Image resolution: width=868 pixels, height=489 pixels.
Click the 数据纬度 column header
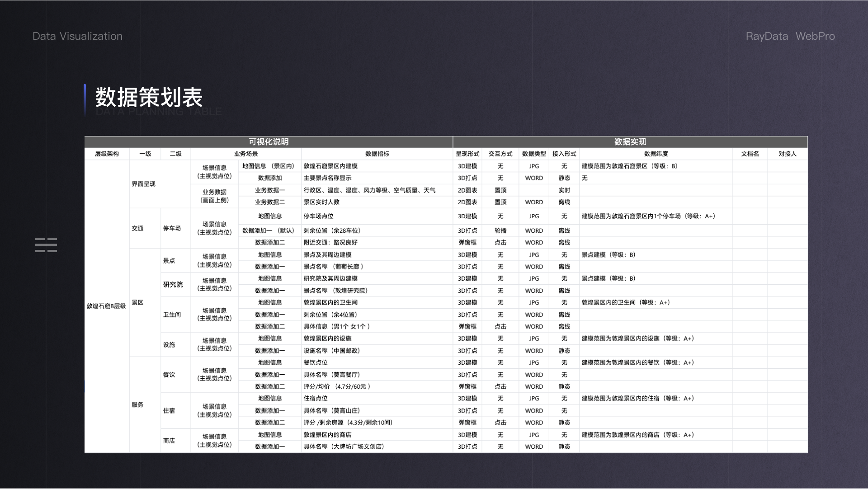656,154
